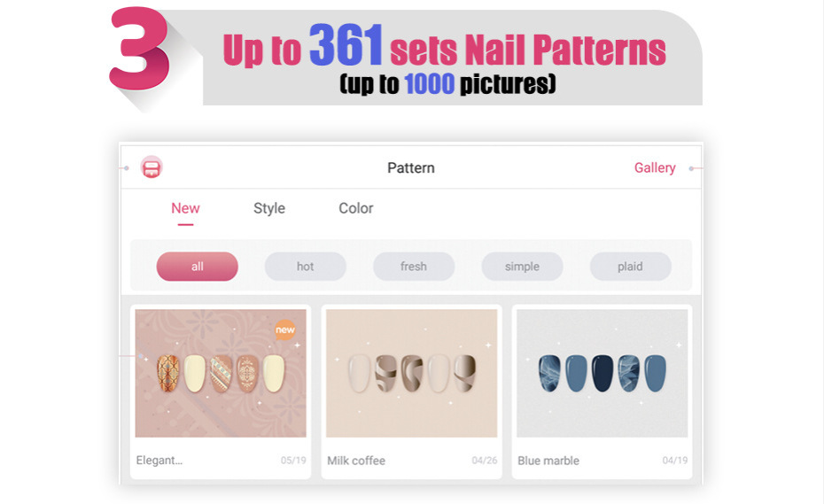Open the Gallery link
Viewport: 824px width, 504px height.
coord(654,167)
